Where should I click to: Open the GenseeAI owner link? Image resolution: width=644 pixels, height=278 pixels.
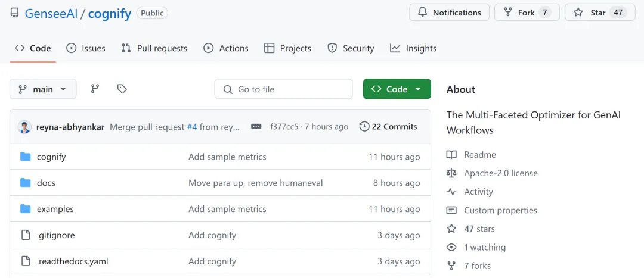pyautogui.click(x=51, y=14)
